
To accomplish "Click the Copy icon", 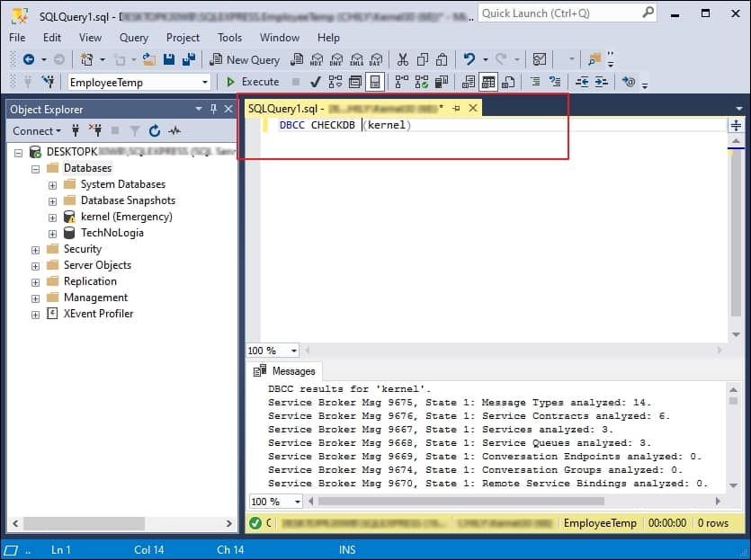I will (x=423, y=60).
